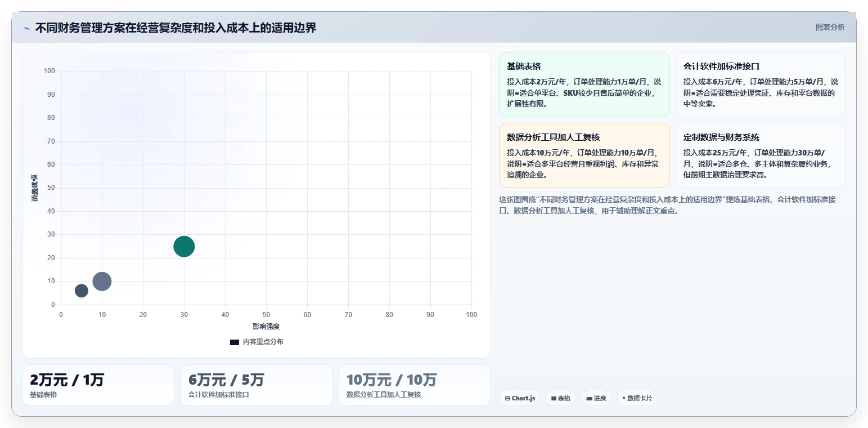Image resolution: width=868 pixels, height=428 pixels.
Task: Click the dark legend color swatch
Action: coord(235,342)
